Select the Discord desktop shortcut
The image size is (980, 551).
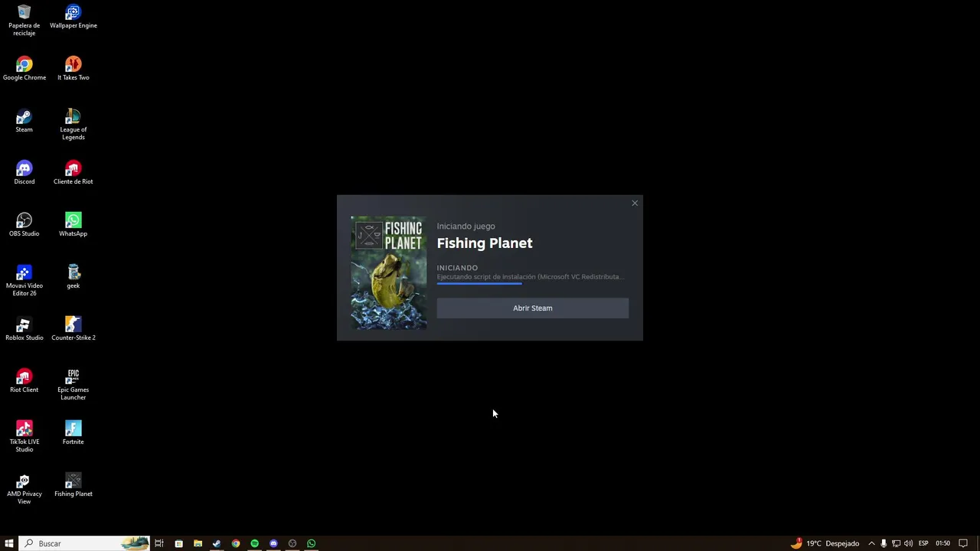coord(24,172)
